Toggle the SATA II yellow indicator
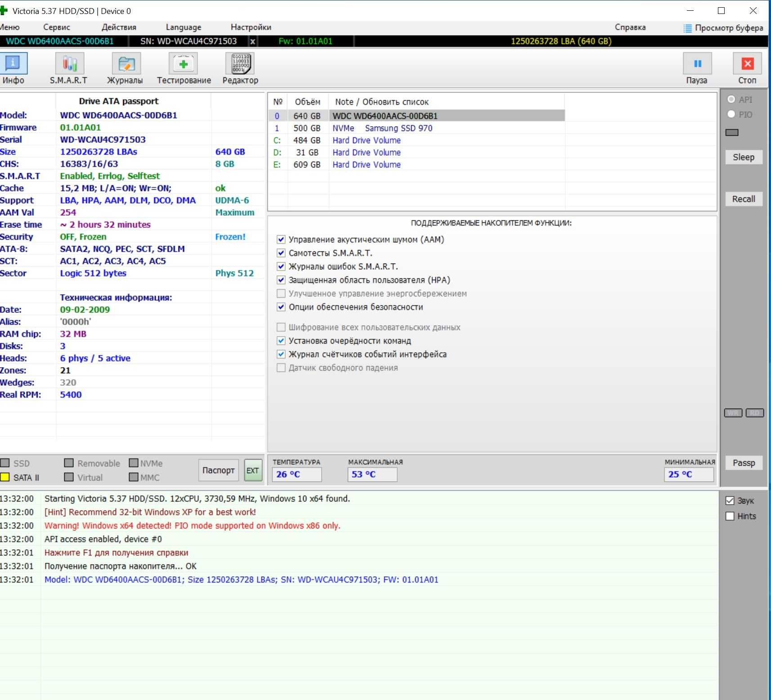 point(5,477)
